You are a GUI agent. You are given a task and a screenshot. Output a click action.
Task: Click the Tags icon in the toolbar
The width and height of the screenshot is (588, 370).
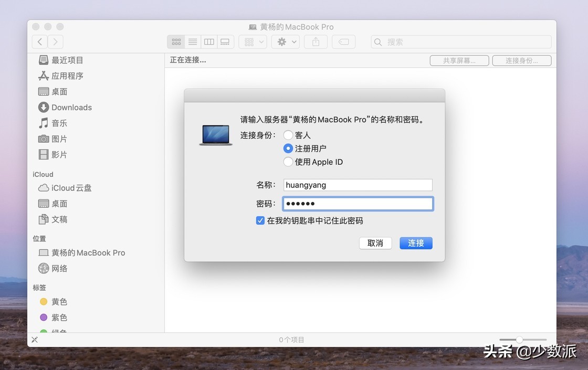343,41
